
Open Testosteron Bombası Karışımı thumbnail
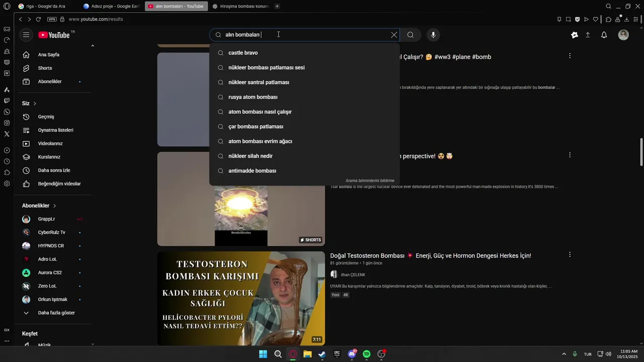(x=241, y=298)
